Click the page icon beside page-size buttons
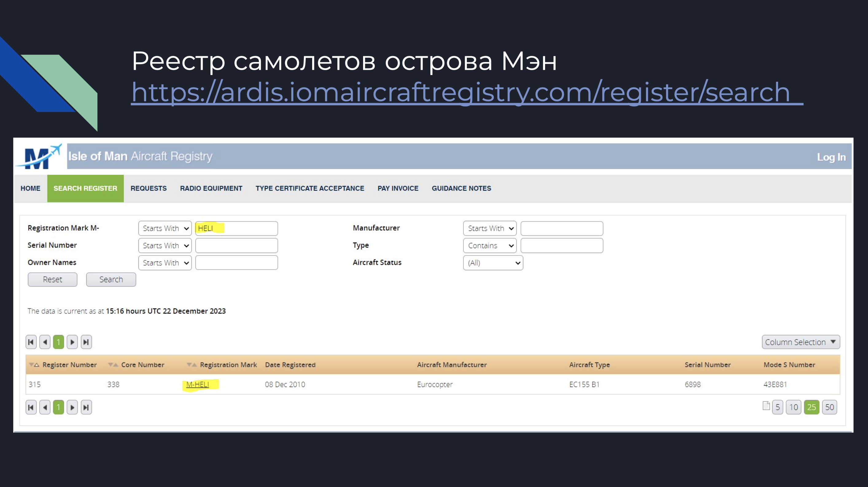This screenshot has height=487, width=868. tap(766, 406)
